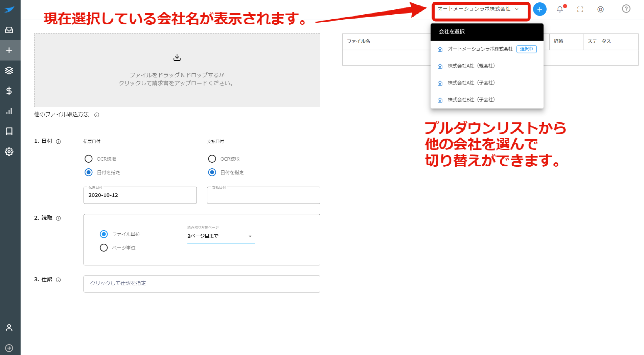Choose オートメーションラボ株式会社 in company list
Screen dimensions: 644x355
coord(487,49)
